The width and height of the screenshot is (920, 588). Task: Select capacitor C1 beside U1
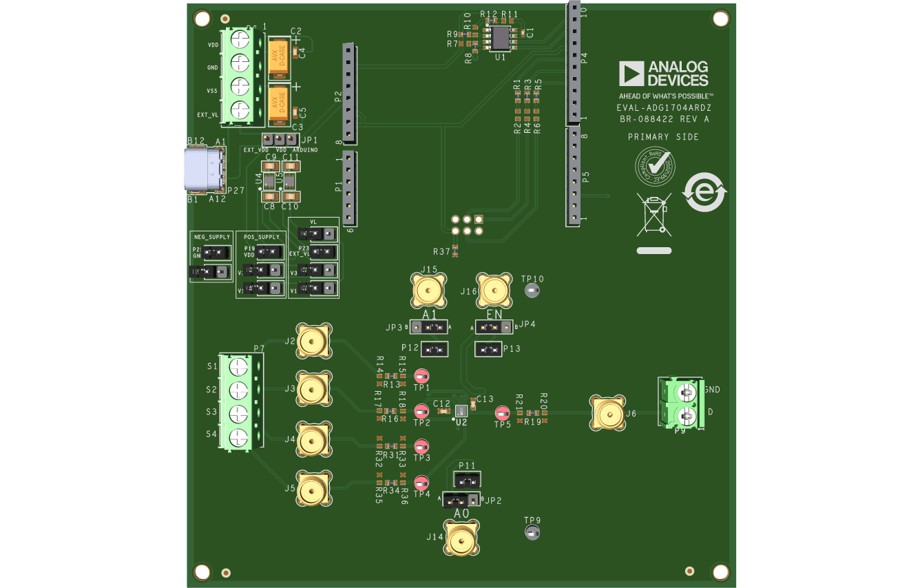[523, 32]
